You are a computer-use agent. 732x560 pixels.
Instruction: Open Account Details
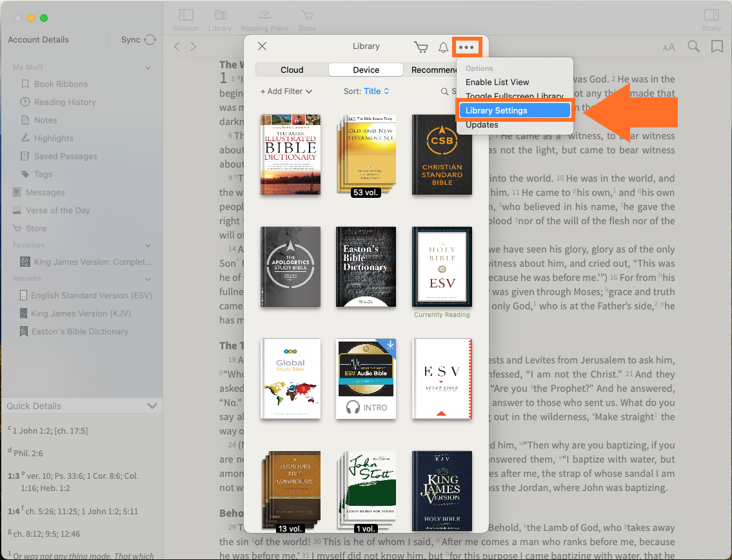38,40
